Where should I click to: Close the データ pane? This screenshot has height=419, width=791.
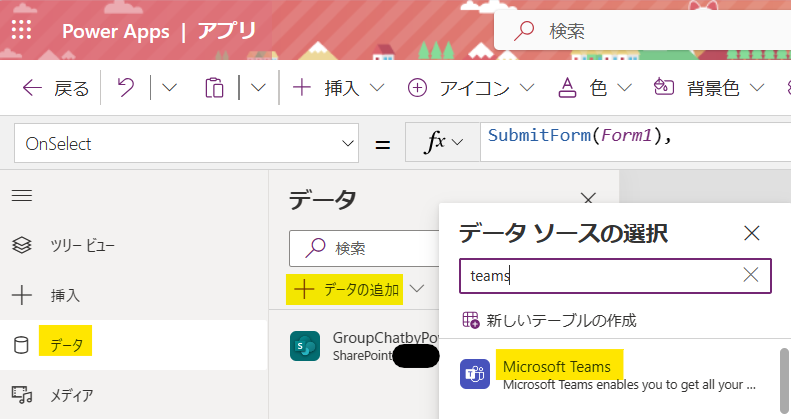click(x=588, y=198)
